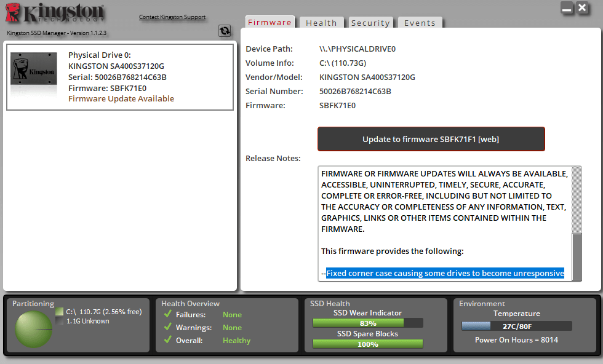Close the Kingston SSD Manager window

[582, 8]
